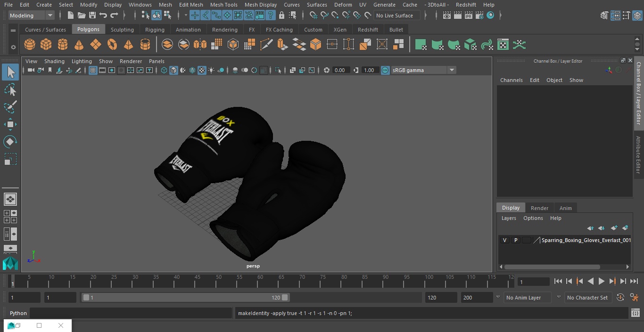
Task: Switch to the Sculpting shelf tab
Action: point(122,30)
